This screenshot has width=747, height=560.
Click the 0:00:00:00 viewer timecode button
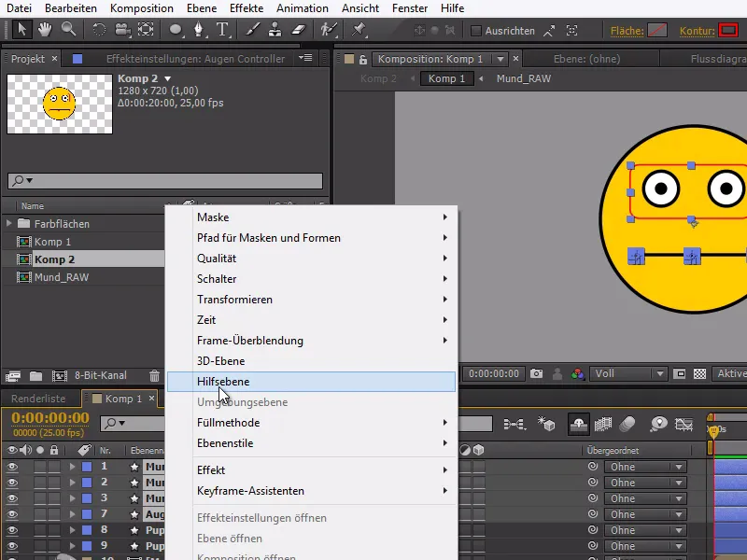coord(494,374)
